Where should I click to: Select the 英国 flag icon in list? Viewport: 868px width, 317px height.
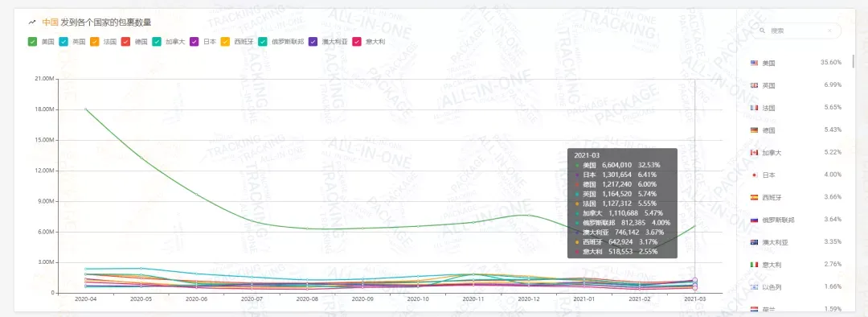tap(754, 85)
